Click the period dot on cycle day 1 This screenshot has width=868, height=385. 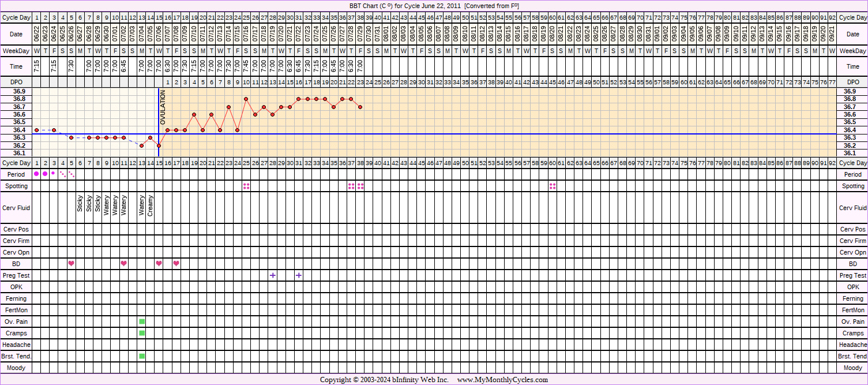click(36, 174)
